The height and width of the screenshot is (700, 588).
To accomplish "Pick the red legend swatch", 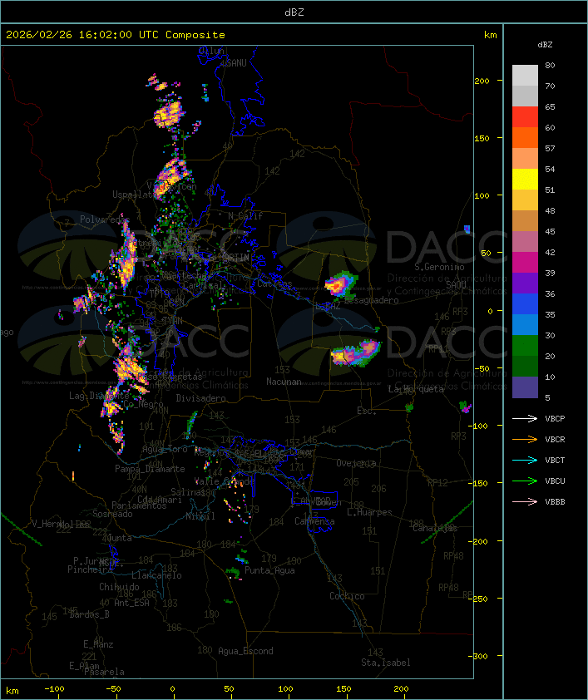I will coord(525,116).
